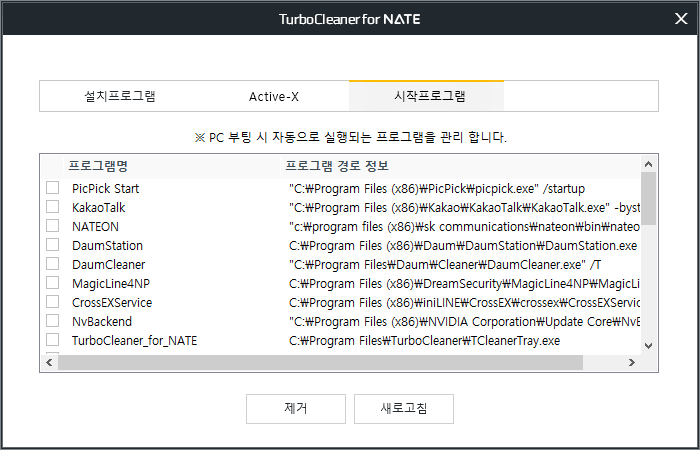Viewport: 700px width, 450px height.
Task: Select the MagicLine4NP program name
Action: (111, 283)
